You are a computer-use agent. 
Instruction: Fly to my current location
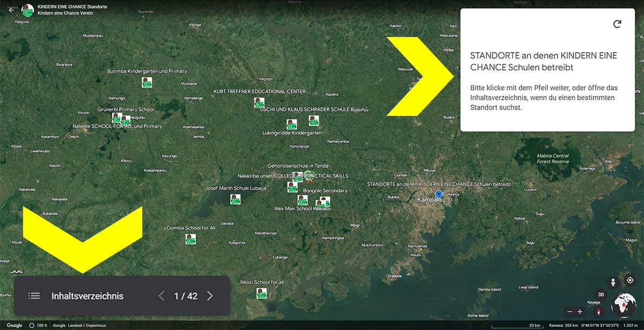tap(630, 281)
